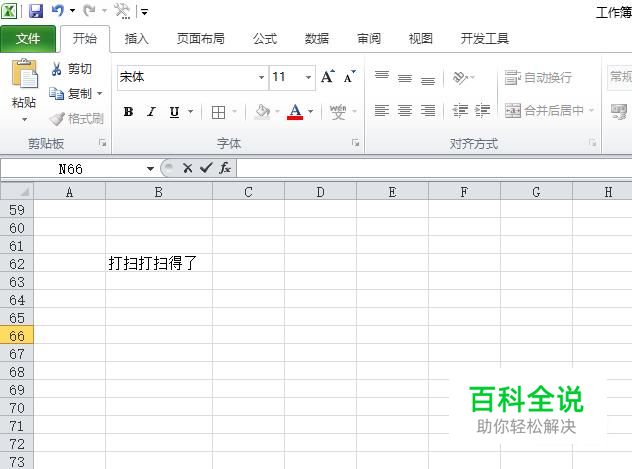Click the Borders grid icon
This screenshot has height=469, width=632.
click(218, 112)
